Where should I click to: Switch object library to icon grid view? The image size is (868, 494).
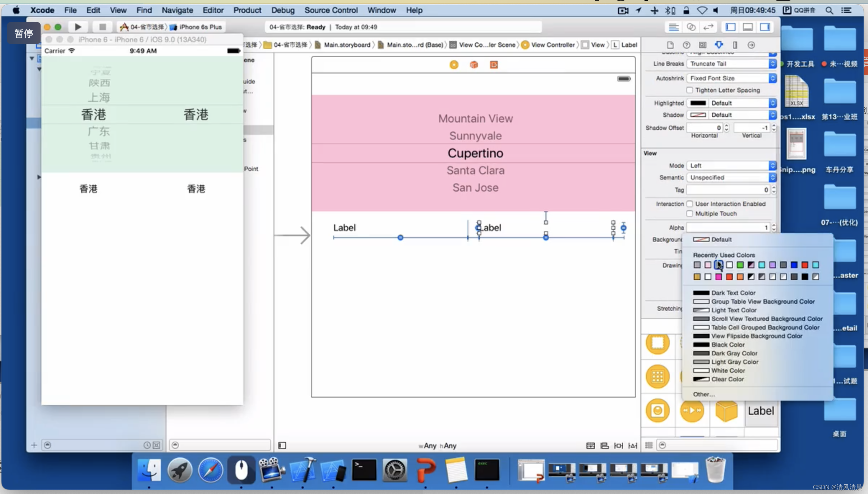(648, 445)
